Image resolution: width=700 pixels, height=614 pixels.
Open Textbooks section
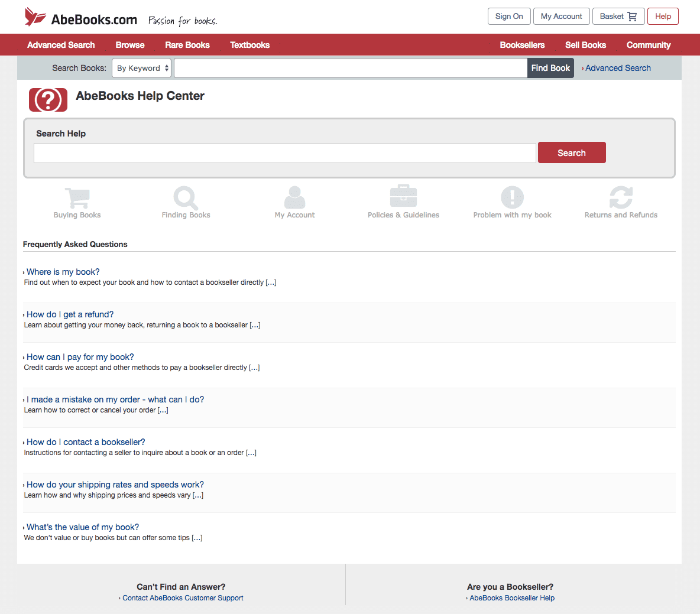click(250, 45)
